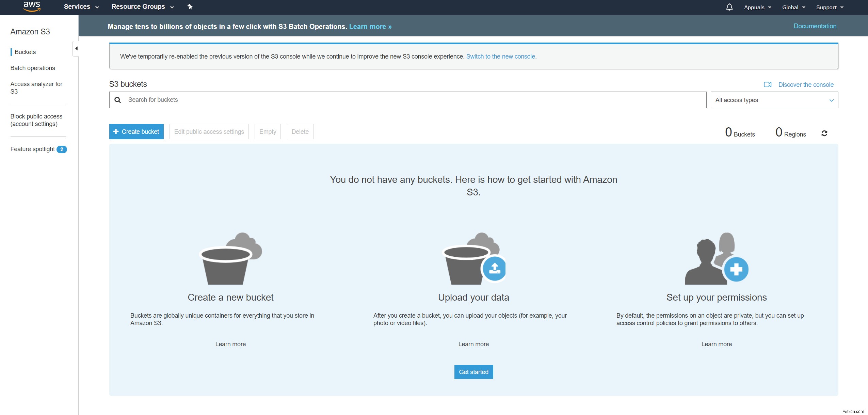This screenshot has height=415, width=868.
Task: Select the Access analyzer for S3 item
Action: 36,87
